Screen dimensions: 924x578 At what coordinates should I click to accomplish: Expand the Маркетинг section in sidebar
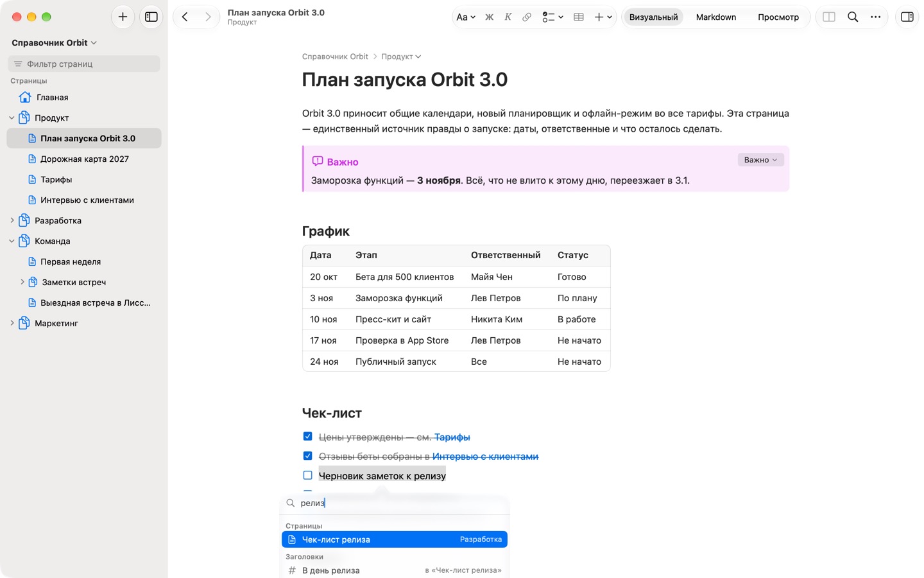[x=12, y=324]
